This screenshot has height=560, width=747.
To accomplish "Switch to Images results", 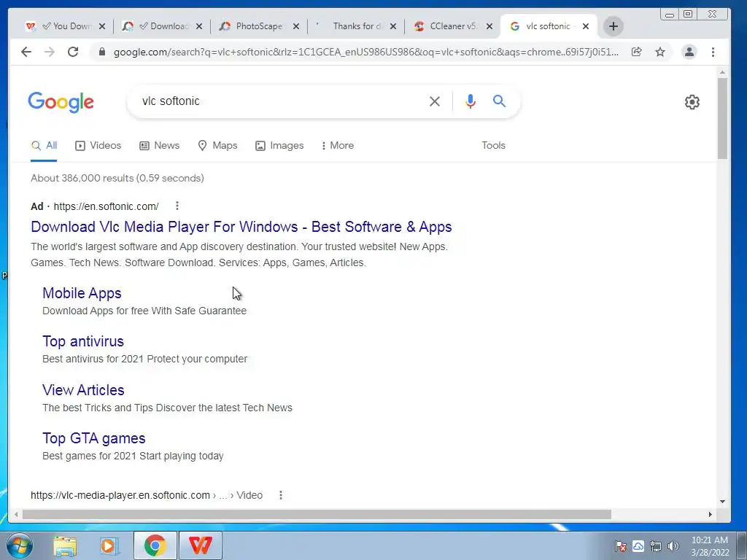I will click(279, 146).
